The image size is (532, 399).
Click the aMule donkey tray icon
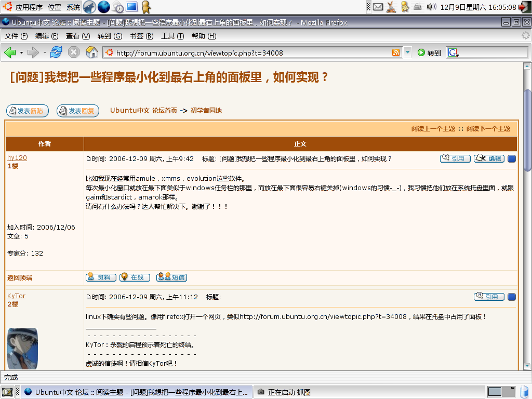[x=391, y=7]
